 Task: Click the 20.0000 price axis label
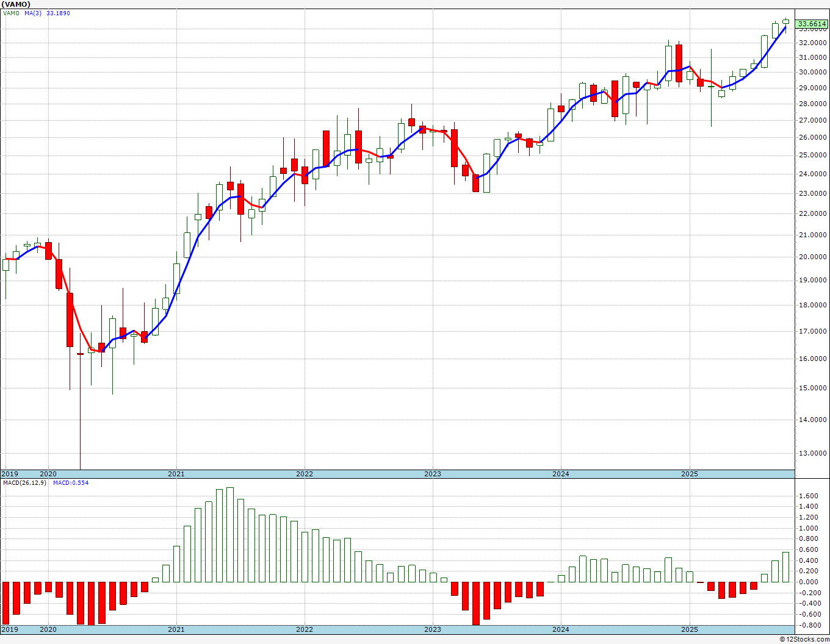pos(812,257)
